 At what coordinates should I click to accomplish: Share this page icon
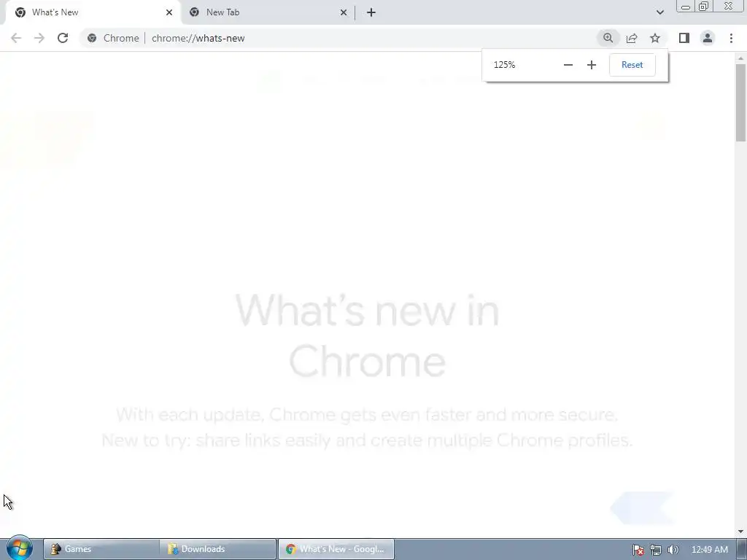click(x=632, y=38)
